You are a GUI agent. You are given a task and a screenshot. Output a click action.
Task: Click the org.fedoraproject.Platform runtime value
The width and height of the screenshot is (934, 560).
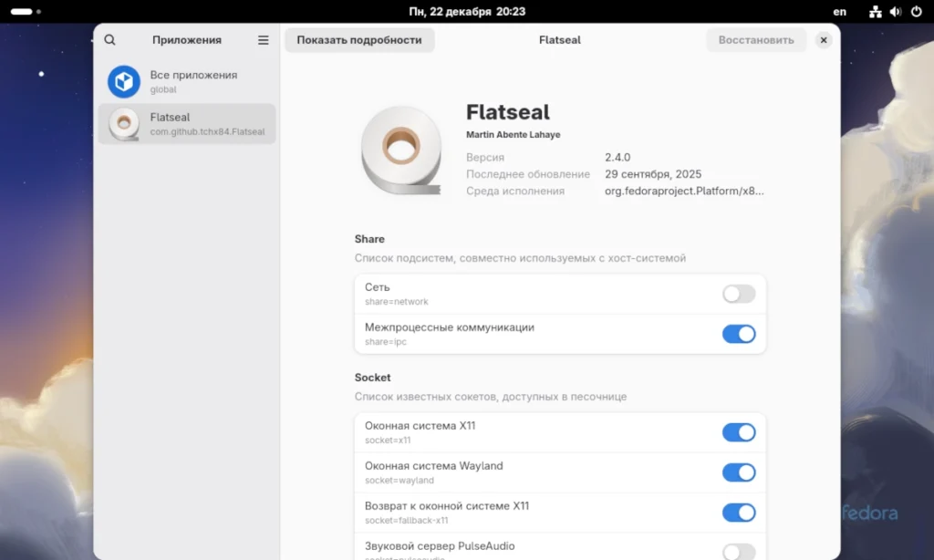coord(684,191)
